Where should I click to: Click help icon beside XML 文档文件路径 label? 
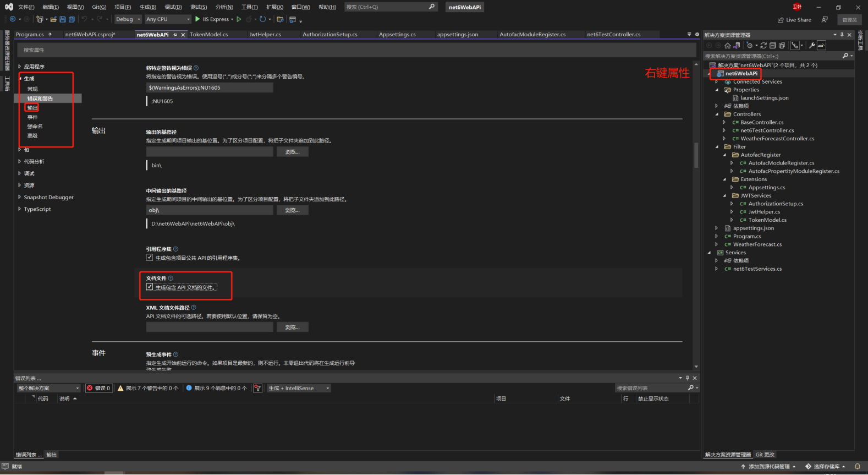(x=194, y=308)
